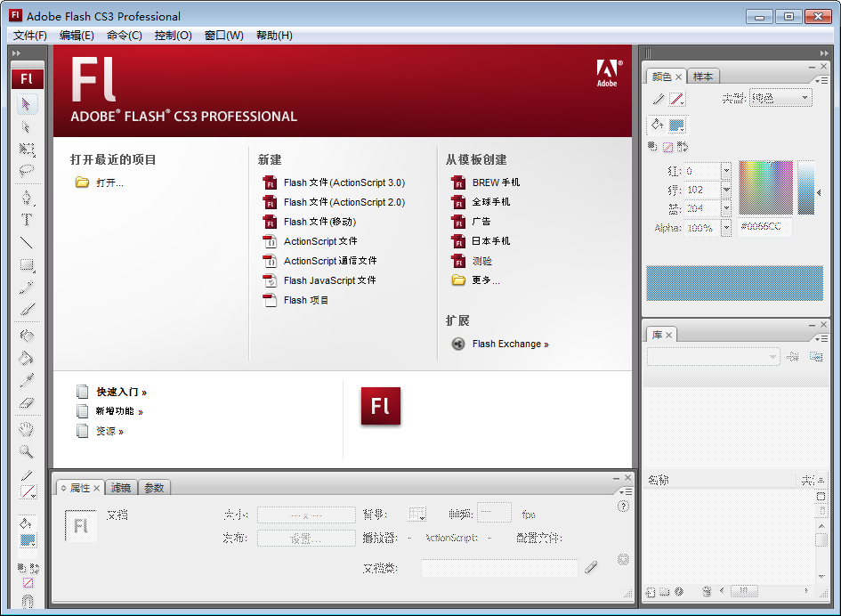
Task: Click the no color button in Color panel
Action: 667,147
